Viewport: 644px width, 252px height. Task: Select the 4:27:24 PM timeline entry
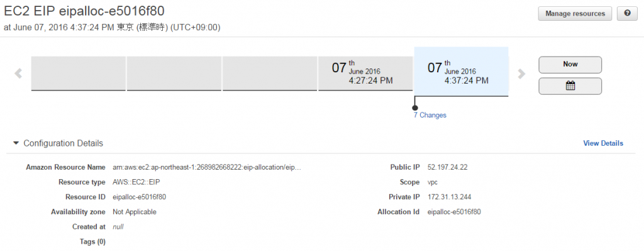tap(365, 74)
